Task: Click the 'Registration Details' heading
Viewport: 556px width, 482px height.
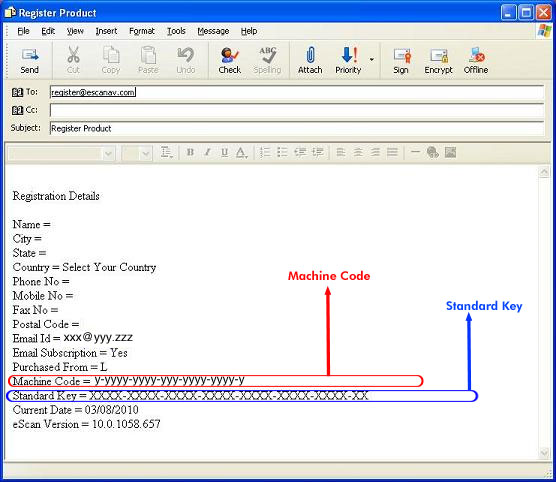Action: pyautogui.click(x=56, y=196)
